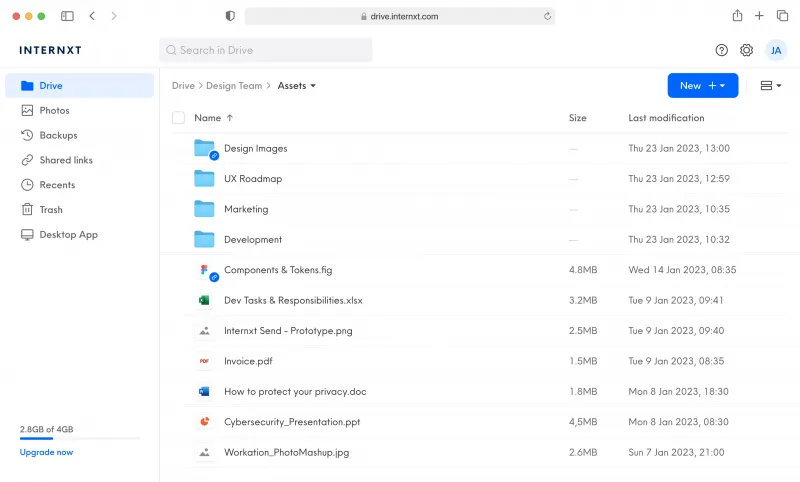Select How to protect your privacy.doc

[295, 392]
